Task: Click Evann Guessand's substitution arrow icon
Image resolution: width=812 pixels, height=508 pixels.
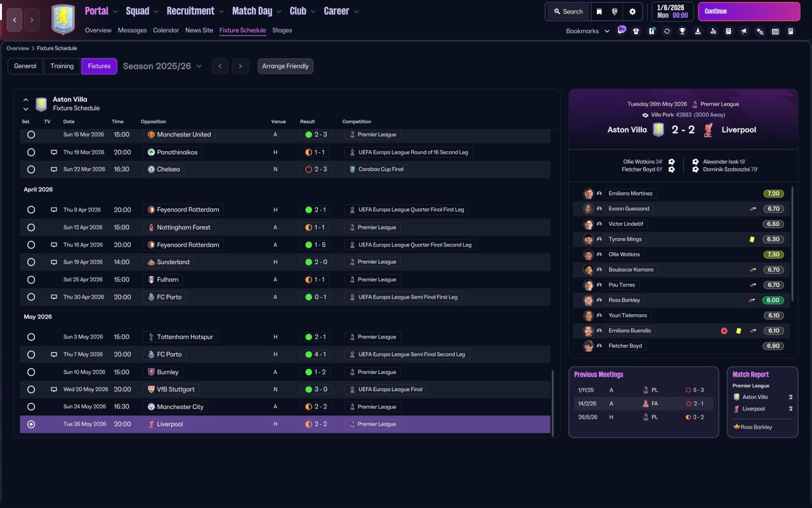Action: (752, 209)
